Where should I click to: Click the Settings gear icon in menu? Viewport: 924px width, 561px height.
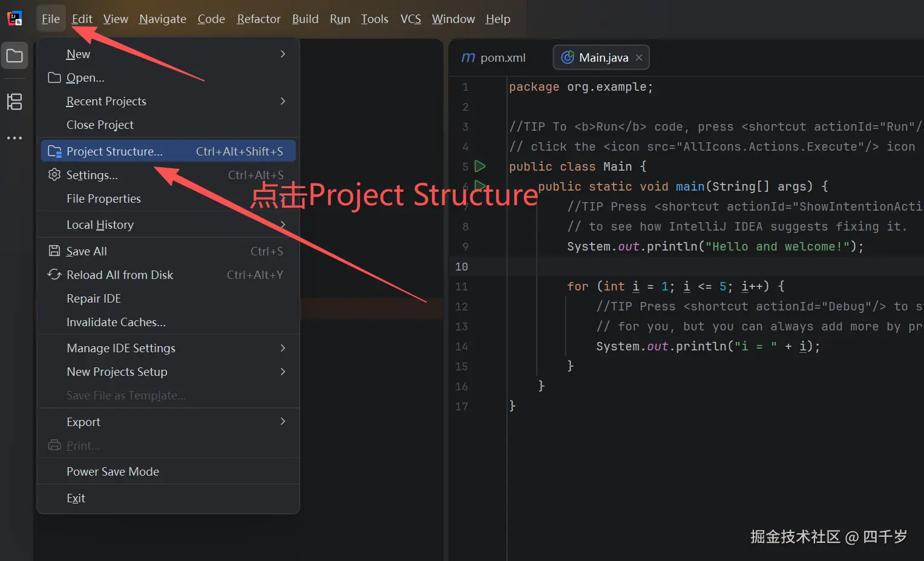click(x=54, y=175)
